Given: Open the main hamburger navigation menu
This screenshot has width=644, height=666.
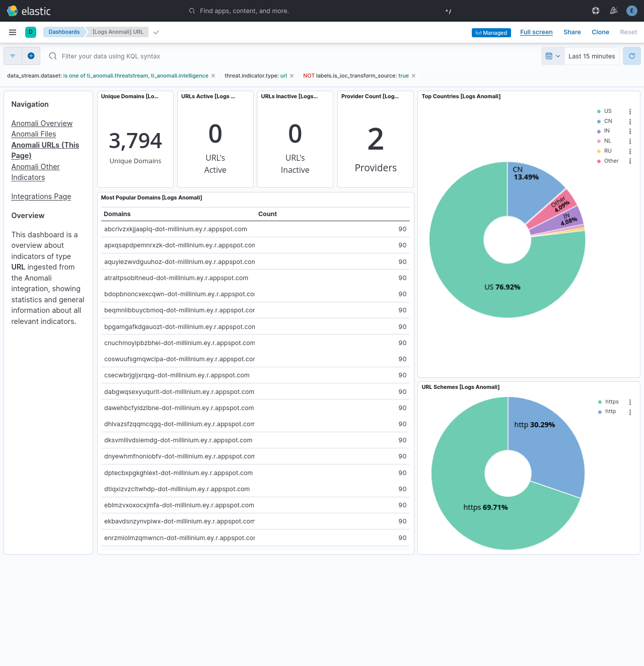Looking at the screenshot, I should pos(13,32).
